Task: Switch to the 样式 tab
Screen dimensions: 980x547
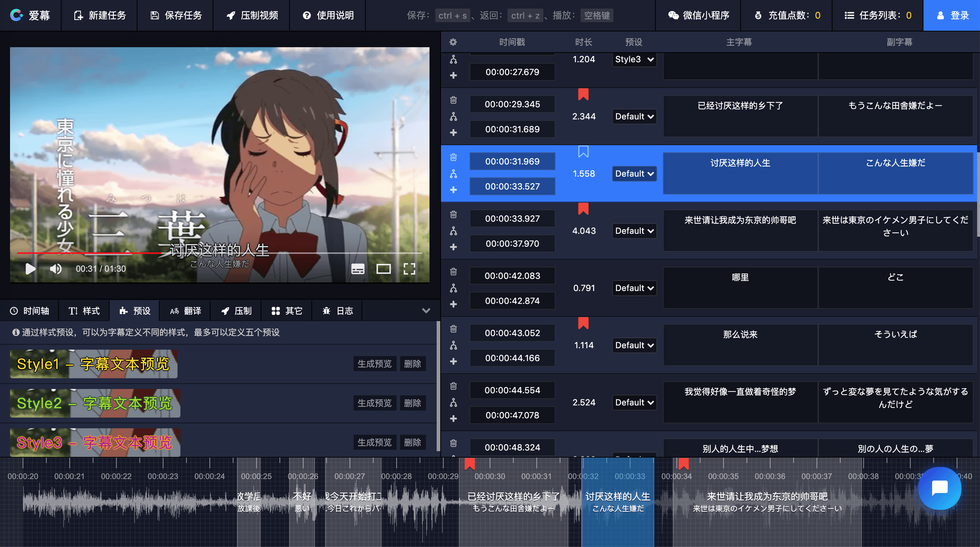Action: point(84,311)
